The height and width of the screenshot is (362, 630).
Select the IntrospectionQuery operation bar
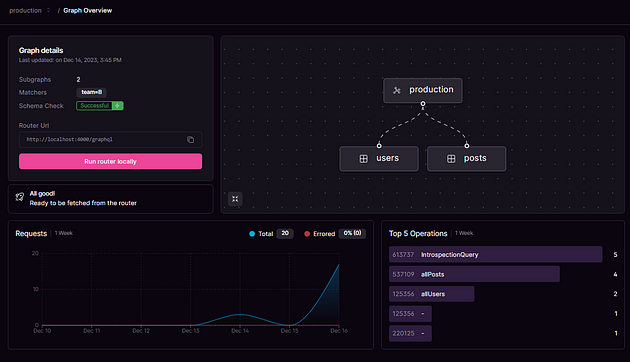(x=495, y=254)
